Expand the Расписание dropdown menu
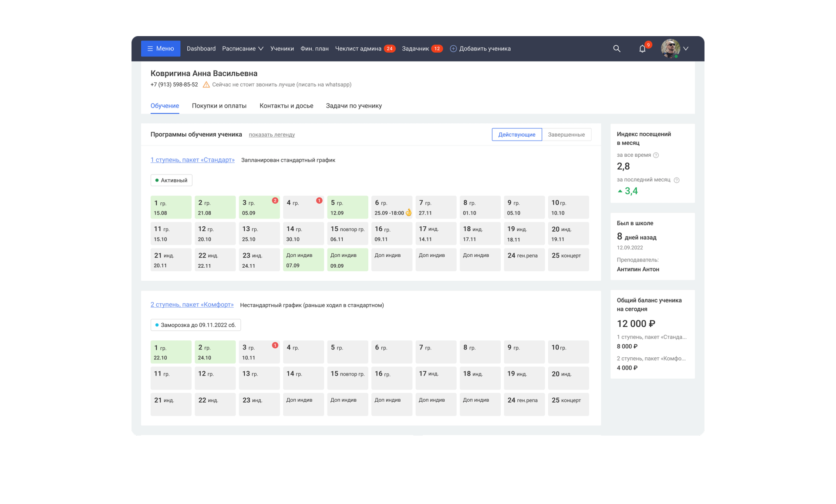Screen dimensions: 836x504 coord(243,49)
